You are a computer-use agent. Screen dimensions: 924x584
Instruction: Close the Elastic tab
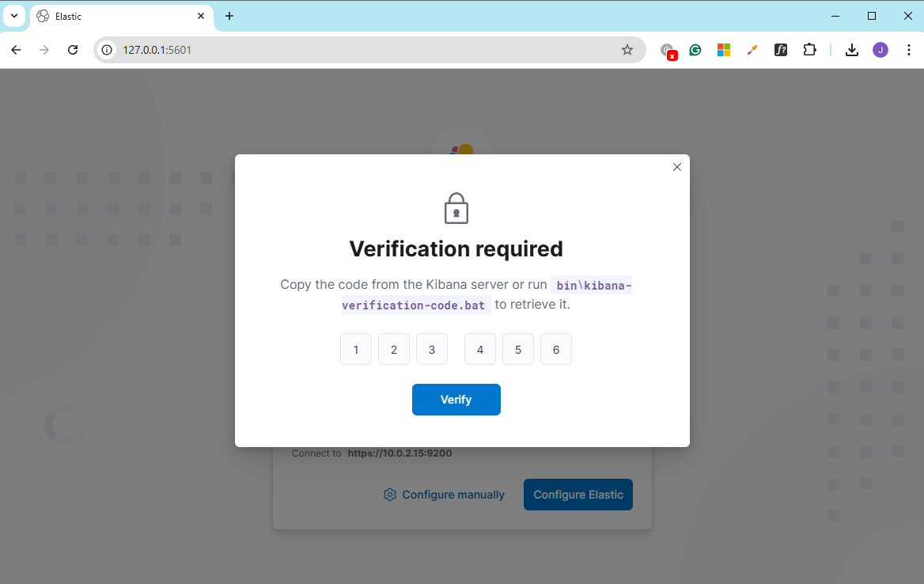(201, 16)
